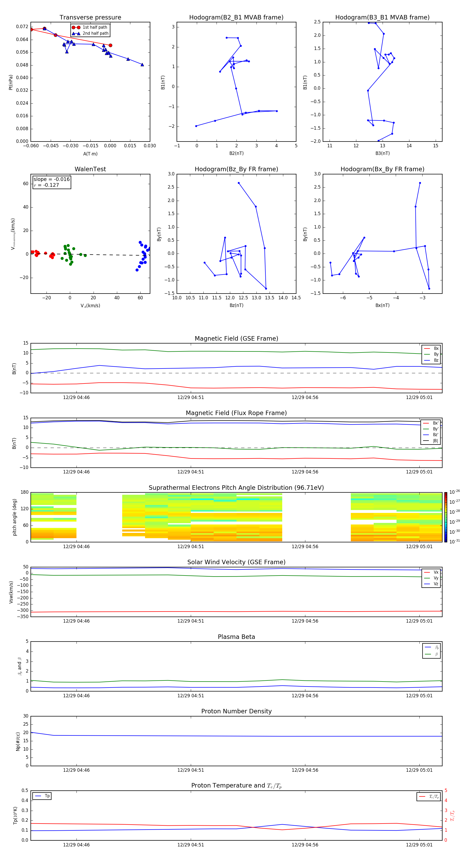Click the Bz' legend entry in Flux Rope panel
The width and height of the screenshot is (473, 868).
click(x=431, y=435)
